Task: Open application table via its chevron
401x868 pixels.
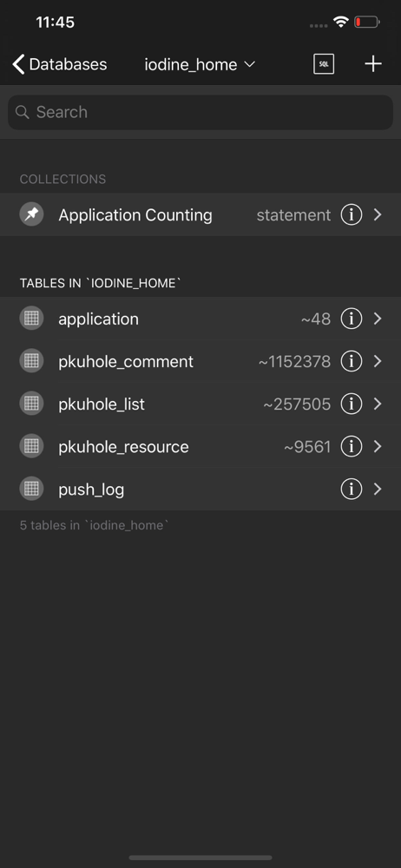Action: [378, 319]
